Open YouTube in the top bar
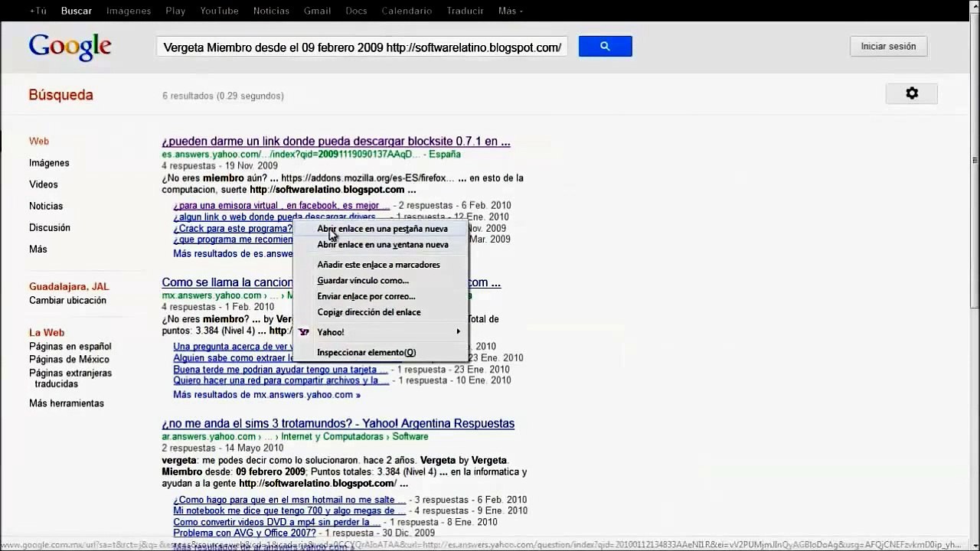Image resolution: width=980 pixels, height=551 pixels. (219, 11)
